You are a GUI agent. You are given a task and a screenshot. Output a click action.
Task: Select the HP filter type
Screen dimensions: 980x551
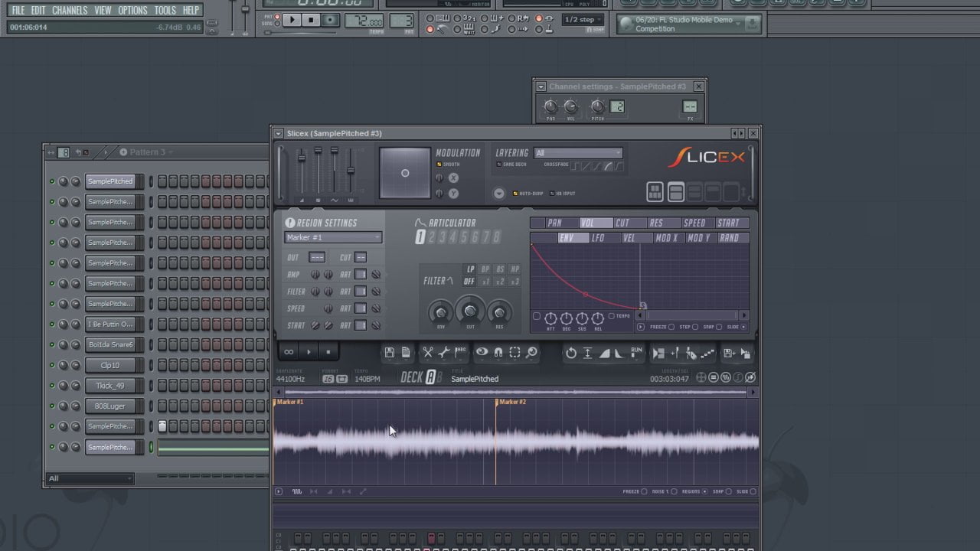pos(515,269)
